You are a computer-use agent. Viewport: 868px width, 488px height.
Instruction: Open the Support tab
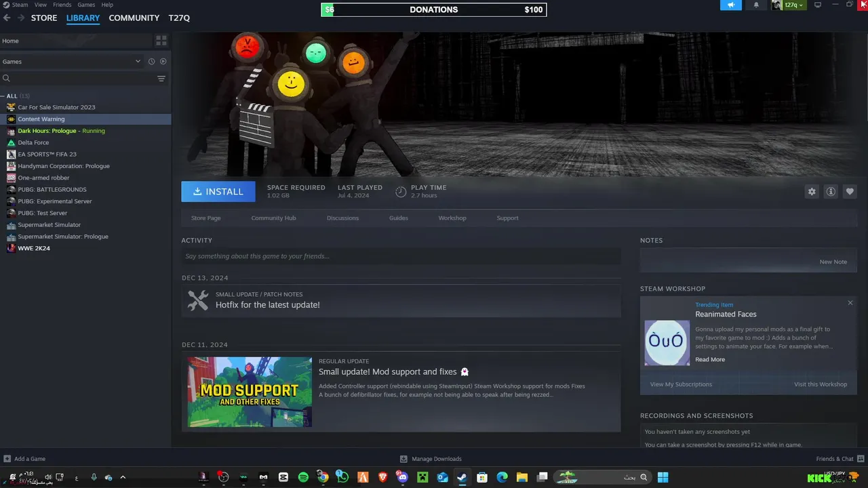coord(507,218)
